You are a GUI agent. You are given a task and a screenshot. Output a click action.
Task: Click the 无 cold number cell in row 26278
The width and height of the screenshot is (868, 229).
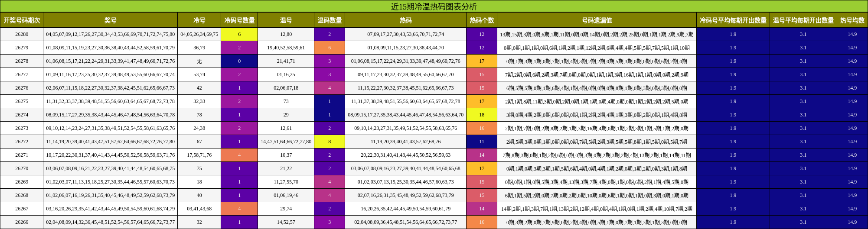(x=199, y=61)
